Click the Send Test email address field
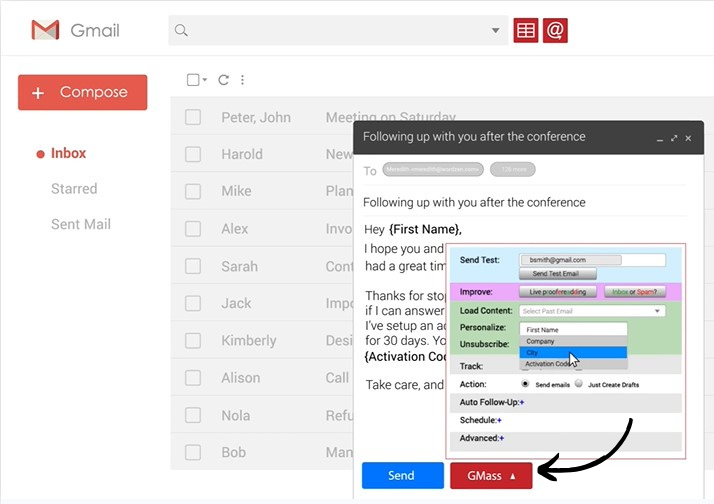The width and height of the screenshot is (714, 504). (592, 260)
